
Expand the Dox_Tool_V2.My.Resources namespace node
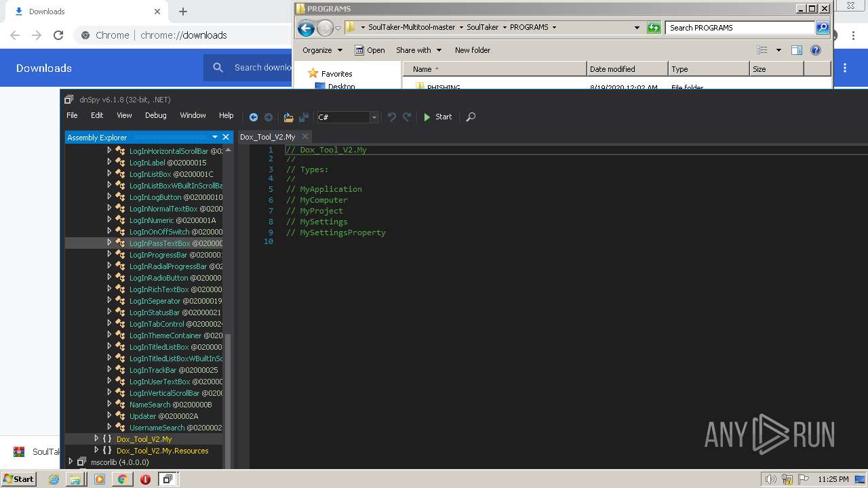[x=96, y=450]
